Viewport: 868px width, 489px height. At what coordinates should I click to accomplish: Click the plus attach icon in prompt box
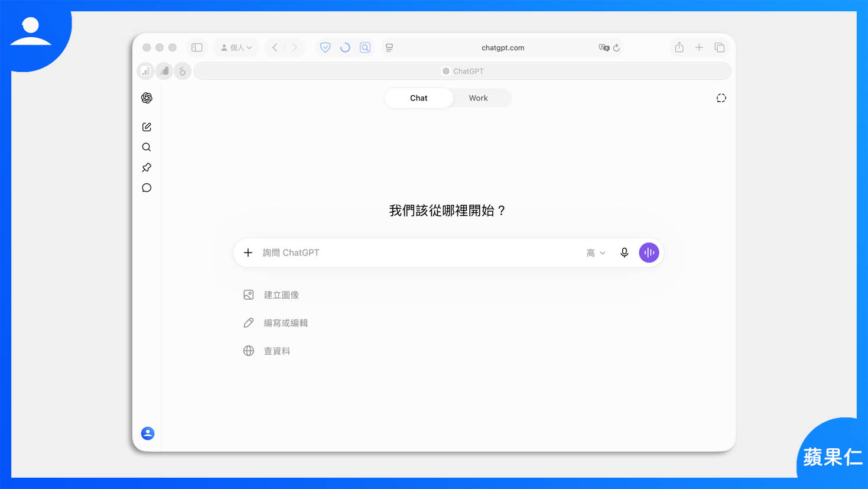[x=248, y=252]
